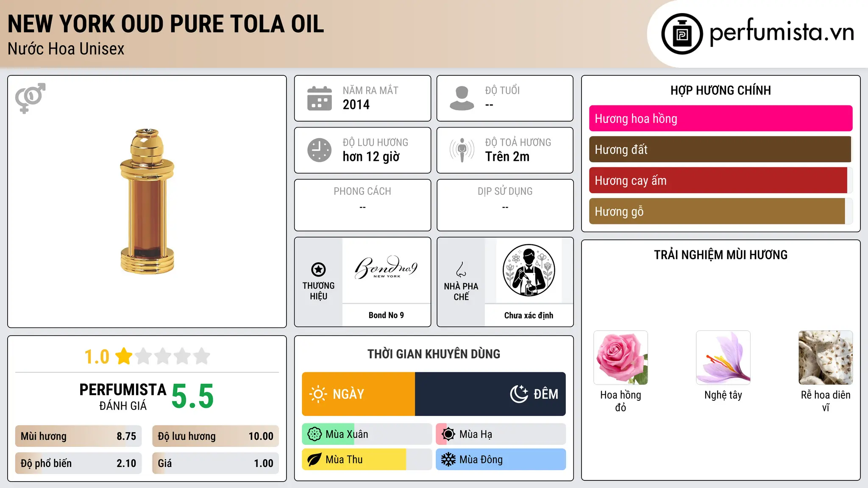Click the green 5.5 Perfumista score
The height and width of the screenshot is (488, 868).
pyautogui.click(x=192, y=396)
